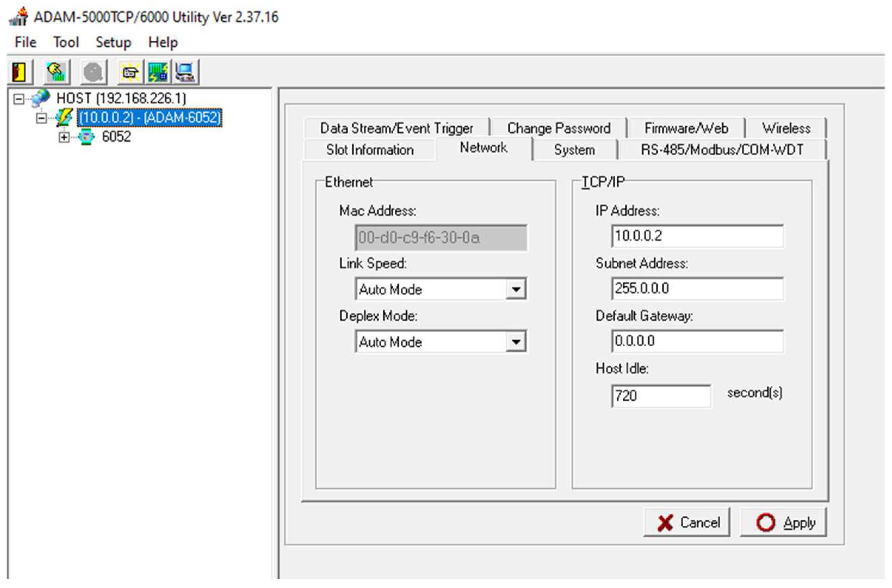Click the Host Idle seconds field
Viewport: 892px width, 588px height.
coord(660,396)
